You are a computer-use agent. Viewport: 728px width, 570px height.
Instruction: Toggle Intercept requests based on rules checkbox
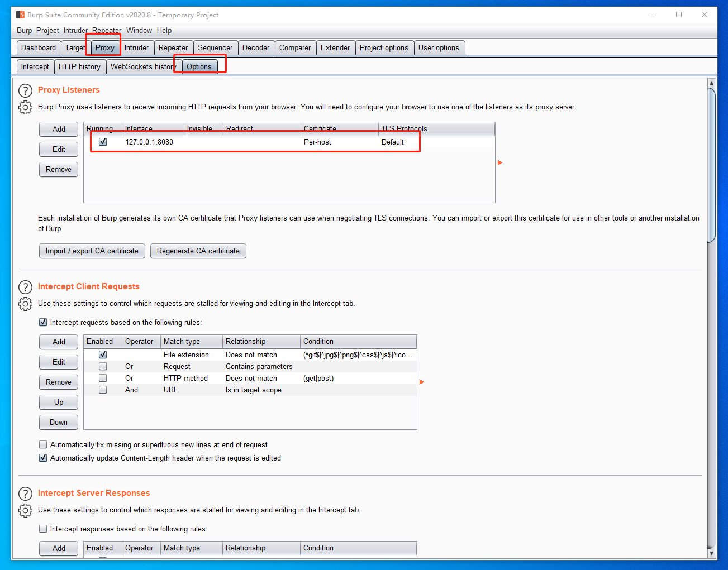click(43, 322)
